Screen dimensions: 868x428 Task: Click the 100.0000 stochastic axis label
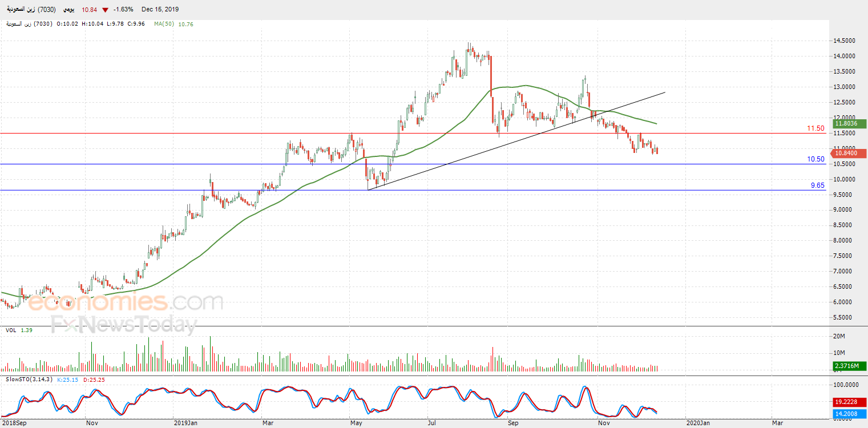[846, 385]
